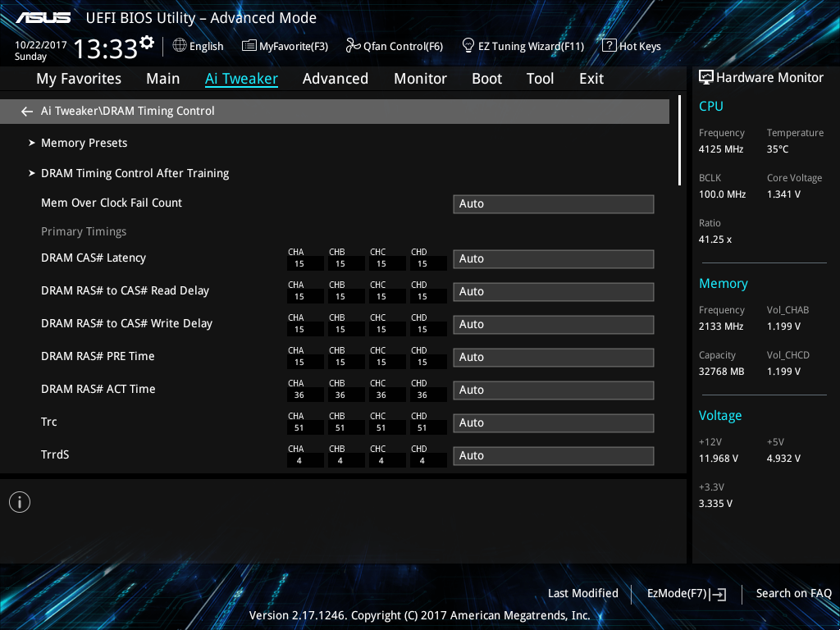
Task: Select Trc Auto value field
Action: tap(554, 422)
